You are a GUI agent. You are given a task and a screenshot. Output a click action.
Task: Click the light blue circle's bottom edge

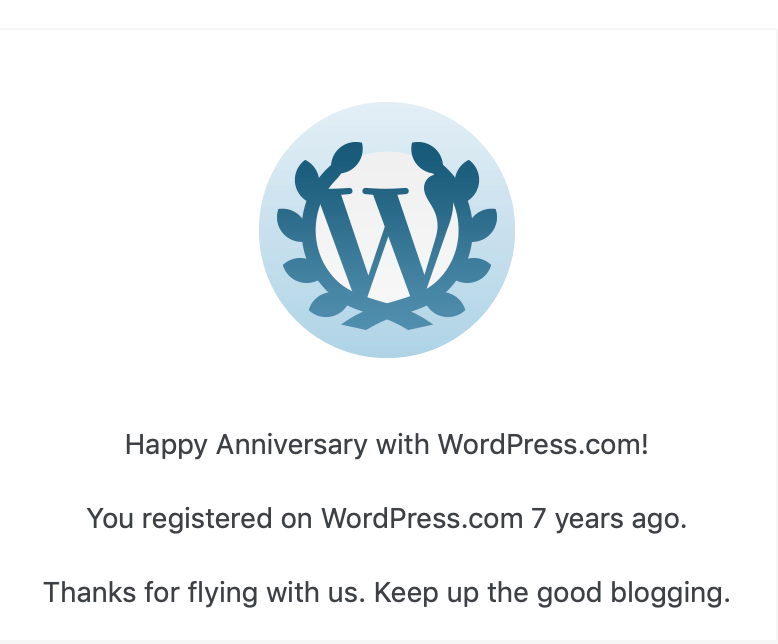tap(387, 352)
